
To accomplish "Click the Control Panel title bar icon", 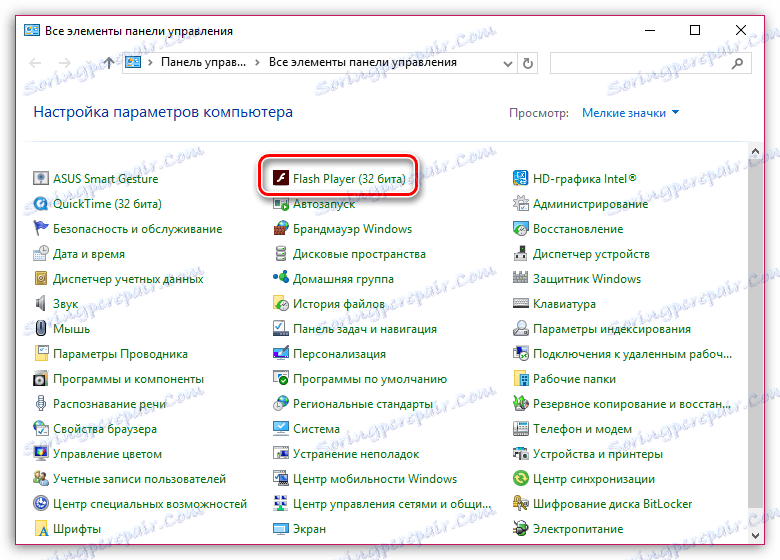I will (32, 30).
